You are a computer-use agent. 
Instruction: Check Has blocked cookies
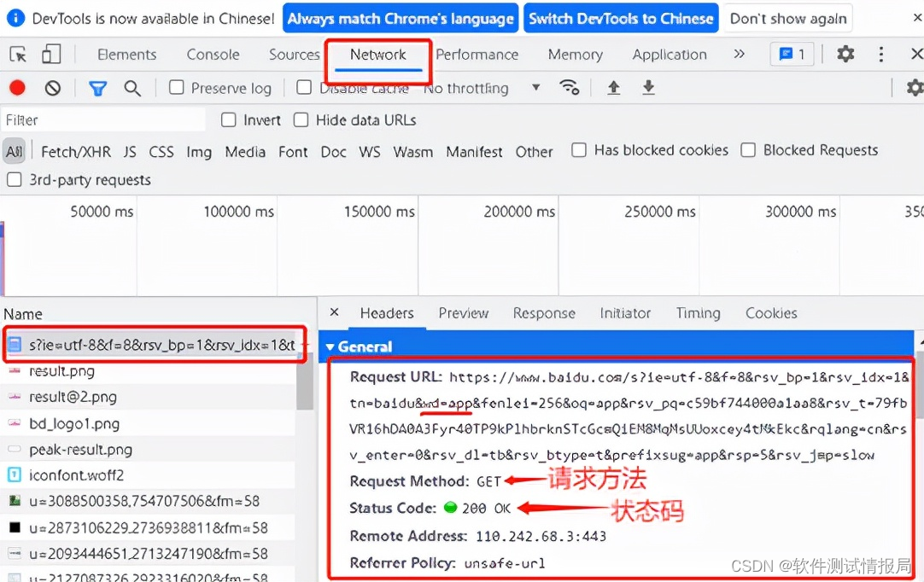(579, 150)
